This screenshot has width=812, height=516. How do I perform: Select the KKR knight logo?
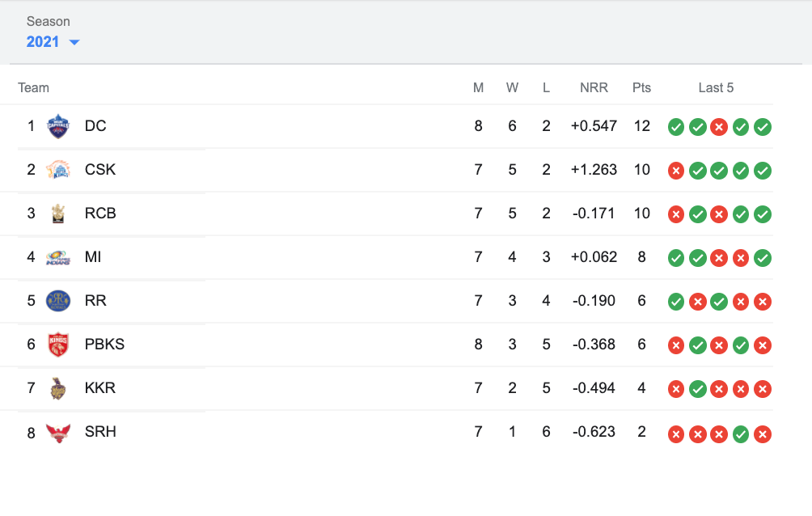click(x=58, y=388)
